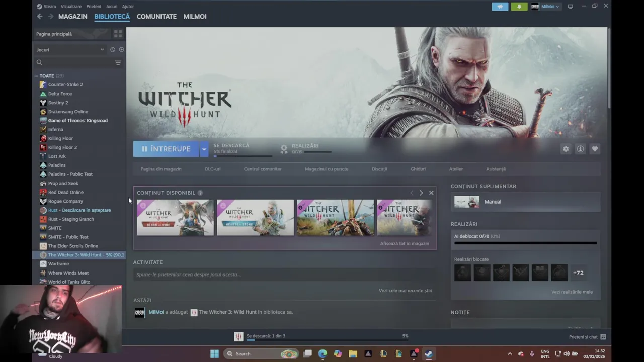
Task: Open the Jocuri library filter dropdown
Action: click(x=70, y=50)
